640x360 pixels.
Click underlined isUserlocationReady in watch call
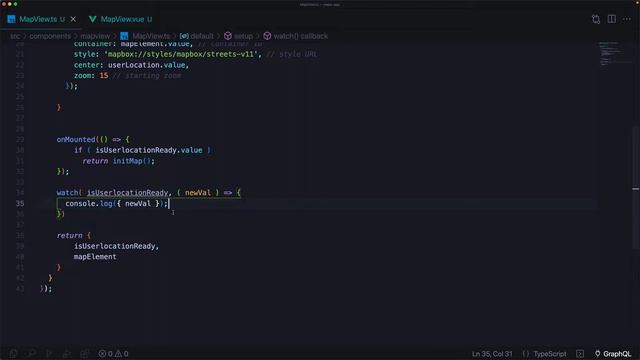[x=127, y=193]
